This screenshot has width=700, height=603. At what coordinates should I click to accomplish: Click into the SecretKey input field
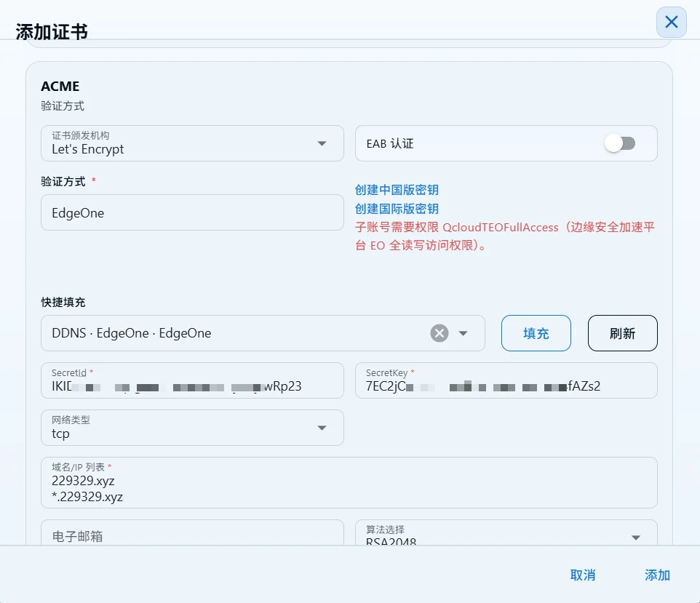506,380
